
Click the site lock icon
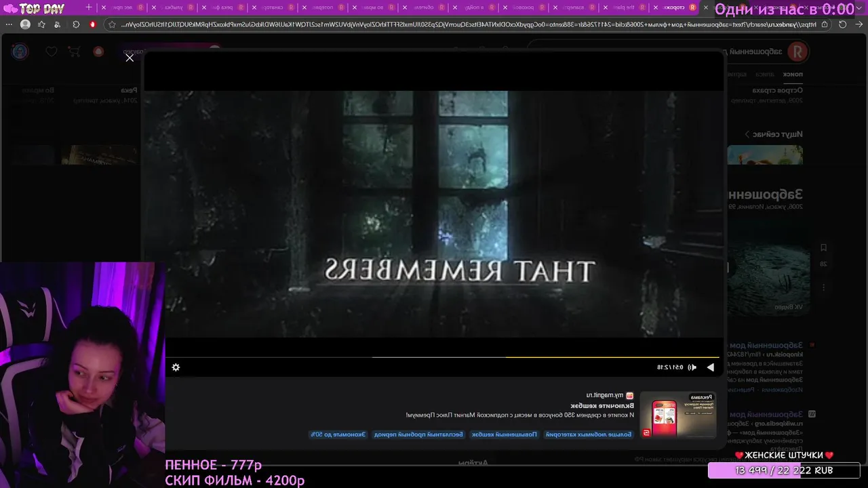point(825,24)
